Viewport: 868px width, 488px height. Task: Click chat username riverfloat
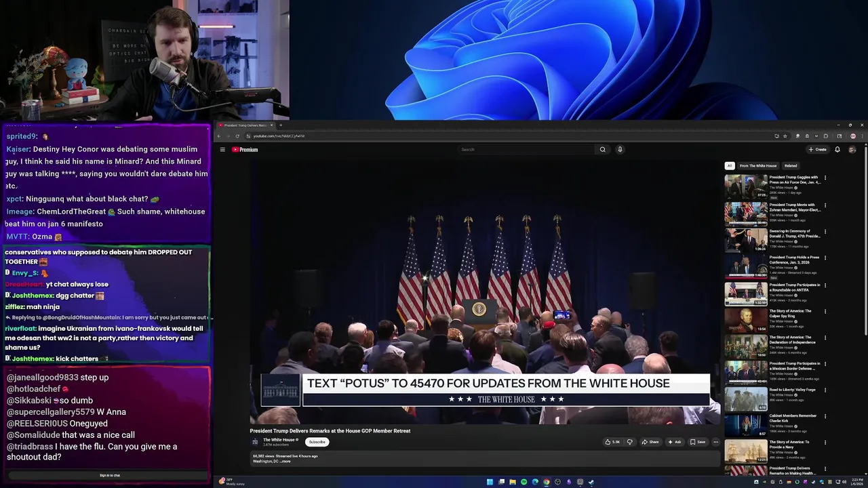[x=20, y=329]
